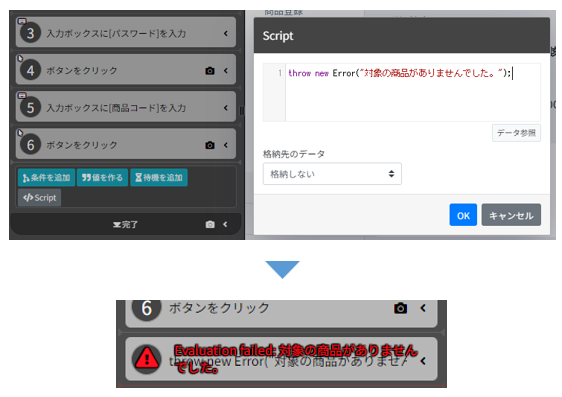Click the red warning icon on the failed step
The width and height of the screenshot is (562, 397).
(146, 359)
